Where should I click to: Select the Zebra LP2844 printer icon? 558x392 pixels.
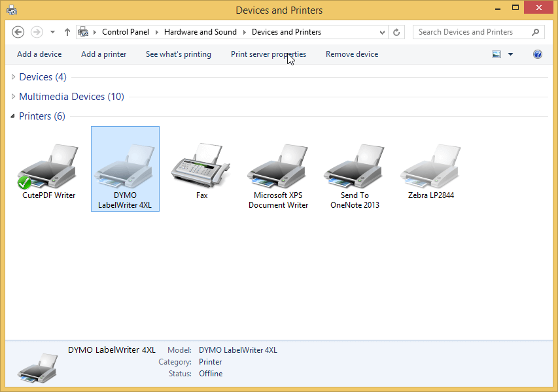click(430, 165)
